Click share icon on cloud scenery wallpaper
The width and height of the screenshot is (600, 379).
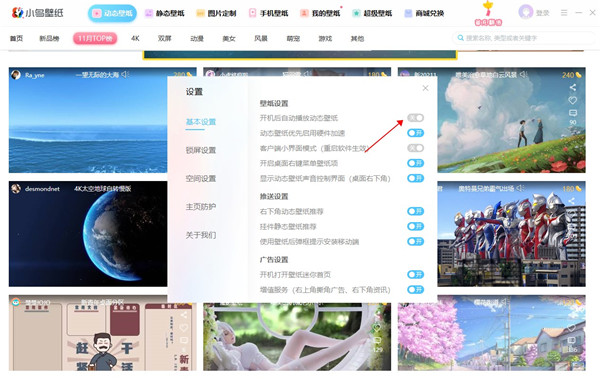(x=572, y=88)
